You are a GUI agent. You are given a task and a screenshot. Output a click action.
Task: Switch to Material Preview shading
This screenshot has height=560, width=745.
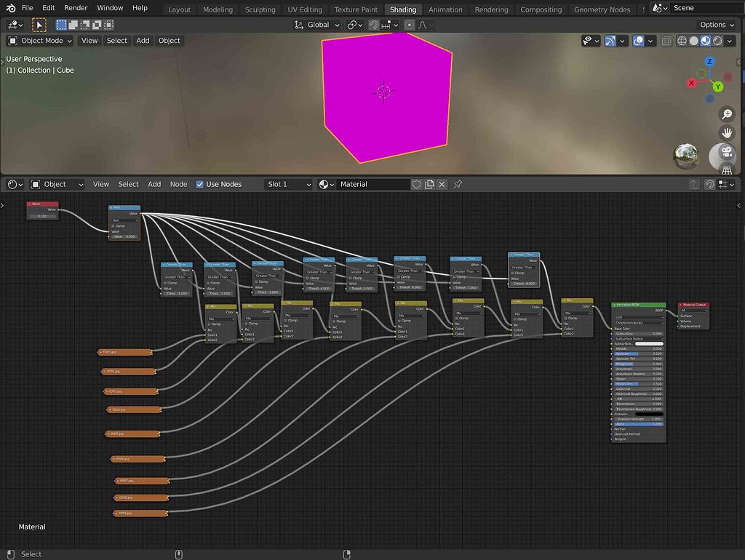click(706, 41)
